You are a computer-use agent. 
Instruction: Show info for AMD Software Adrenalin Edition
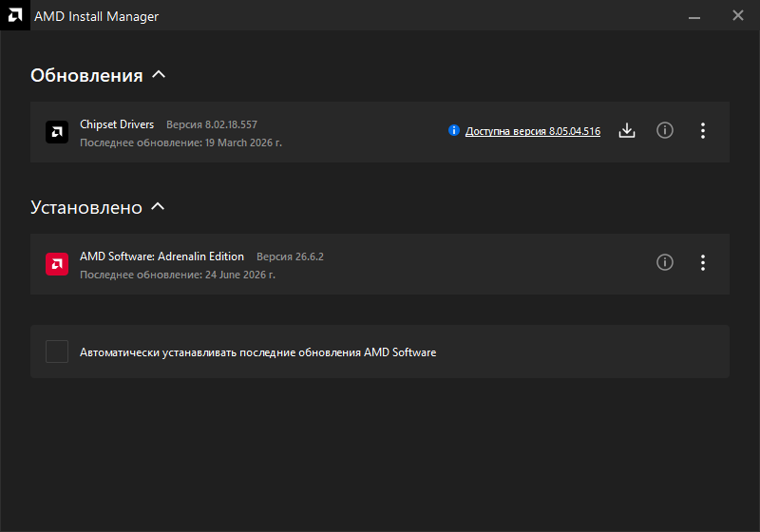click(664, 262)
